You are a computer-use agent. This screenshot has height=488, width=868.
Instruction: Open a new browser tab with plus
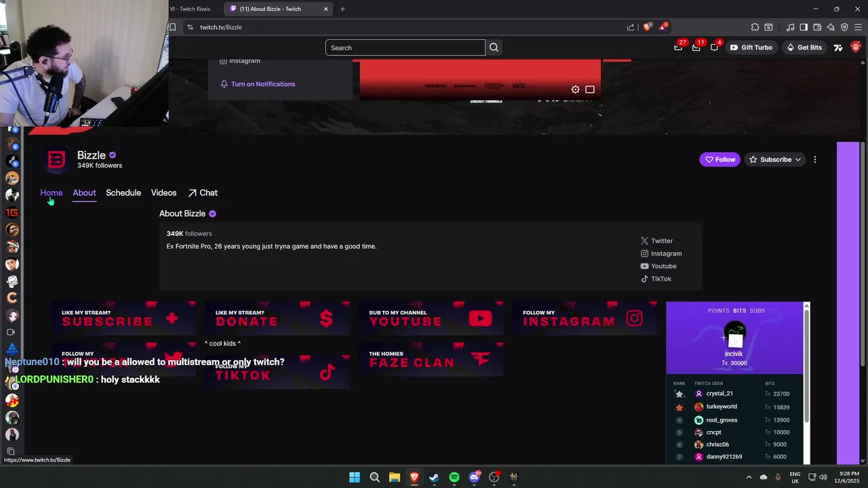(342, 9)
